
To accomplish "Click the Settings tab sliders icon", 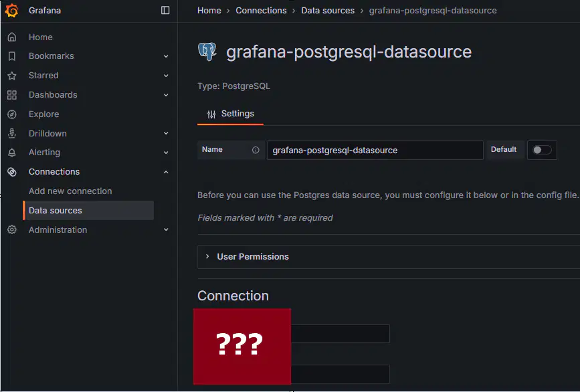I will (x=211, y=114).
